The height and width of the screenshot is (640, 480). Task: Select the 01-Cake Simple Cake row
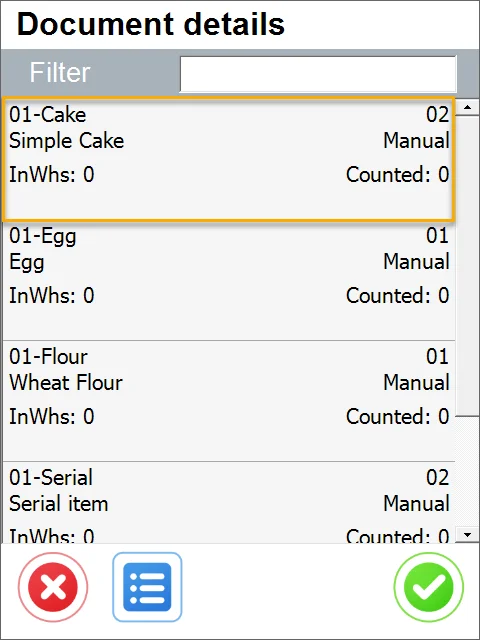(229, 159)
